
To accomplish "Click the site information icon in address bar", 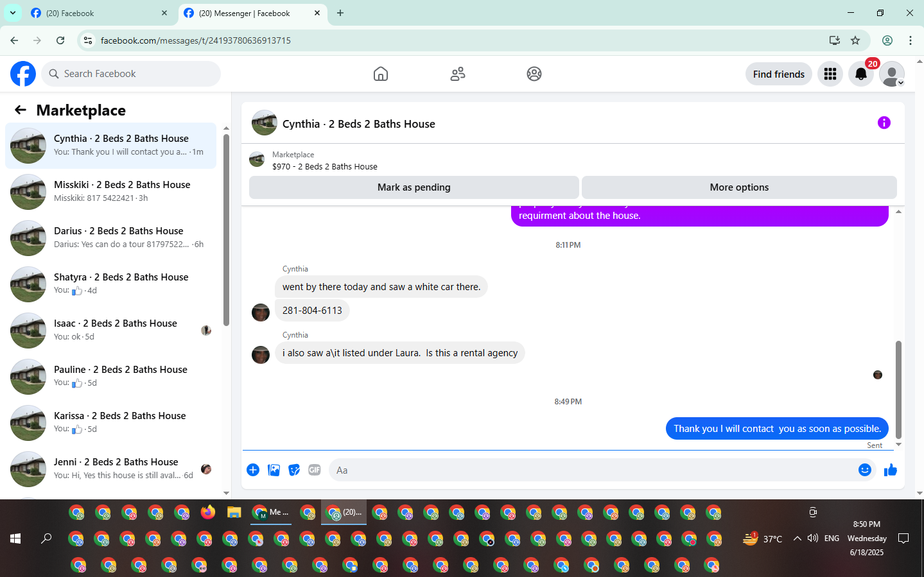I will point(88,40).
